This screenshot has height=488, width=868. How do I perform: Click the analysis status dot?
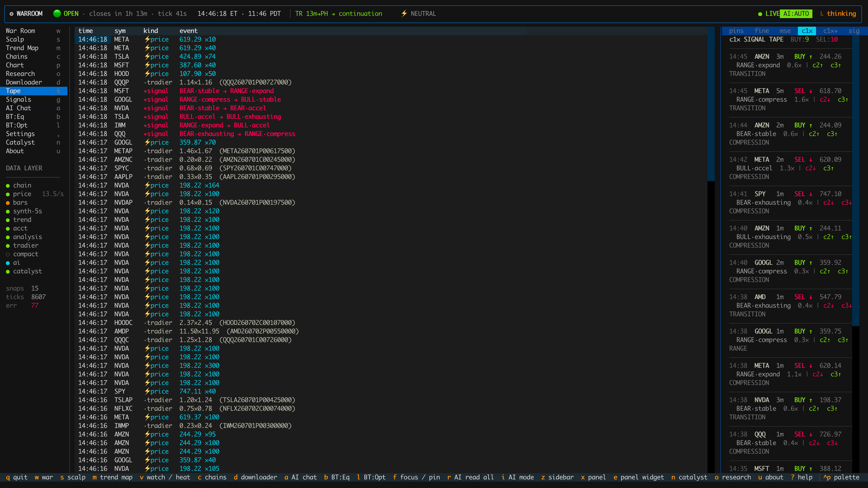point(8,237)
